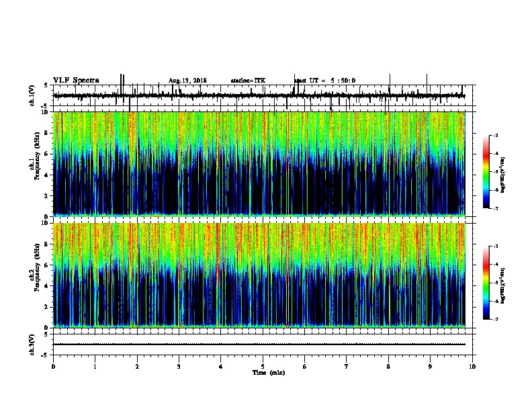Click the ch.1 spectrogram panel

pyautogui.click(x=259, y=164)
